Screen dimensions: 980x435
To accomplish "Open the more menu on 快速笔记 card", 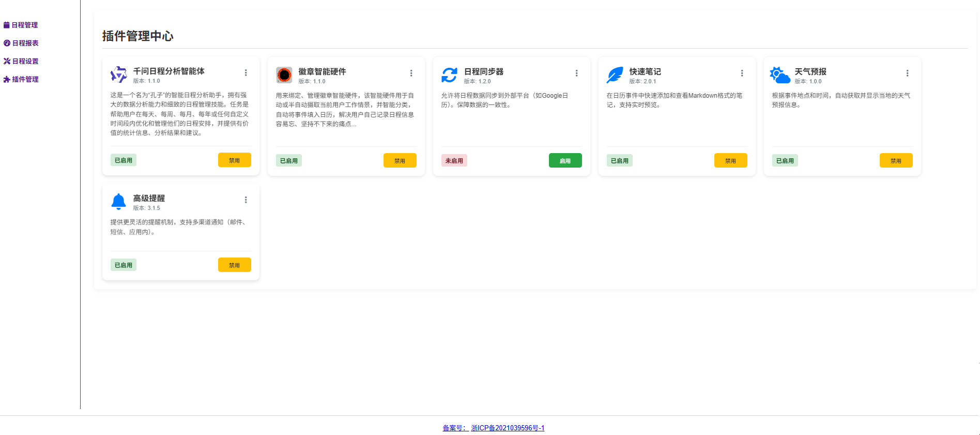I will (x=742, y=73).
